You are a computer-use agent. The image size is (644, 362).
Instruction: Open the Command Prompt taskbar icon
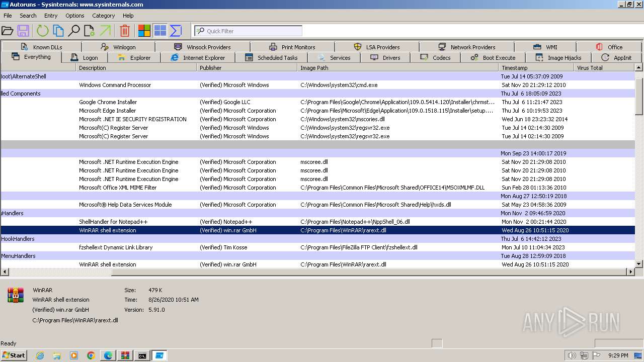(142, 355)
